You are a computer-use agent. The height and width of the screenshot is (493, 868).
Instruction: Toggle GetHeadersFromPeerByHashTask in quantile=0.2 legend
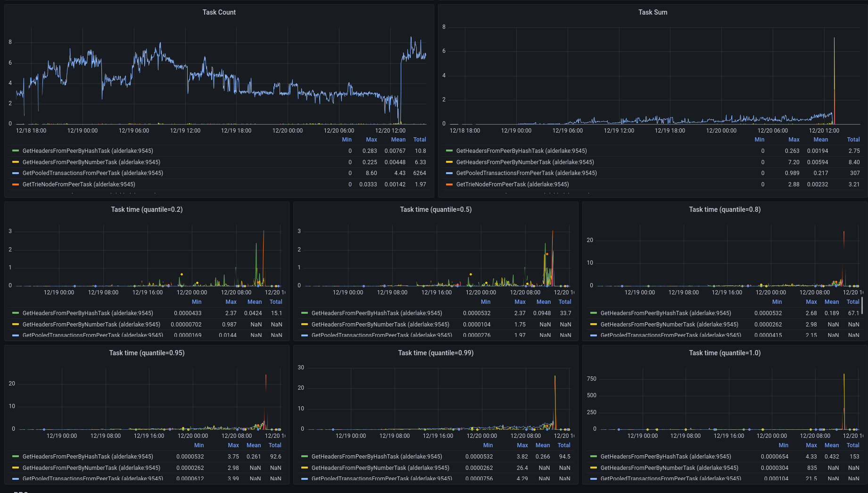(88, 313)
